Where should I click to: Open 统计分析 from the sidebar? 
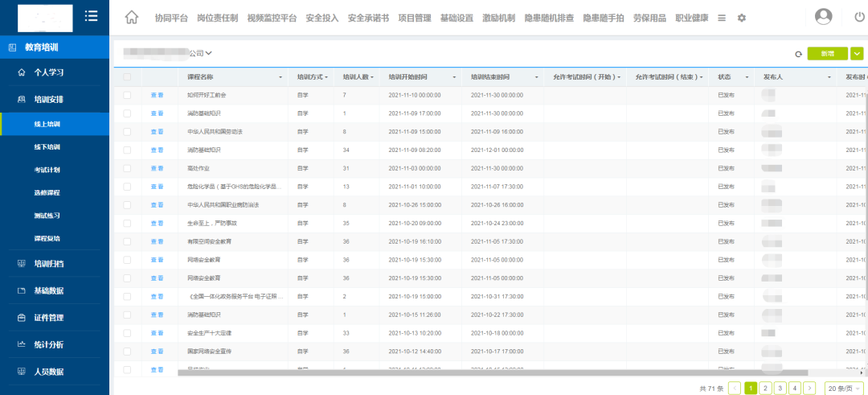[x=48, y=344]
